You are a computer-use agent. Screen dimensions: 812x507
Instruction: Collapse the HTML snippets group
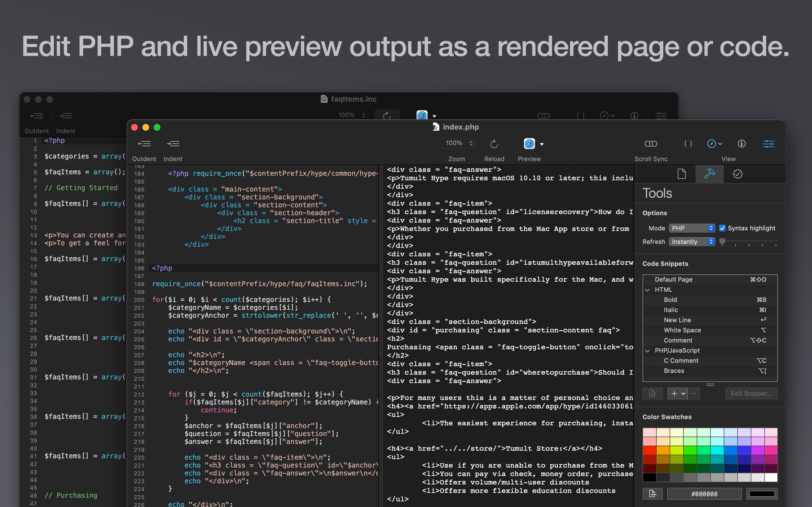[647, 290]
